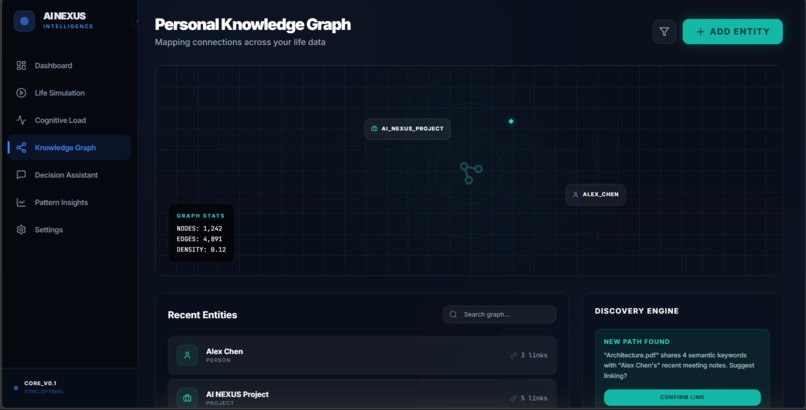Open the AI NEXUS Project entity row
Viewport: 806px width, 410px height.
(x=362, y=395)
